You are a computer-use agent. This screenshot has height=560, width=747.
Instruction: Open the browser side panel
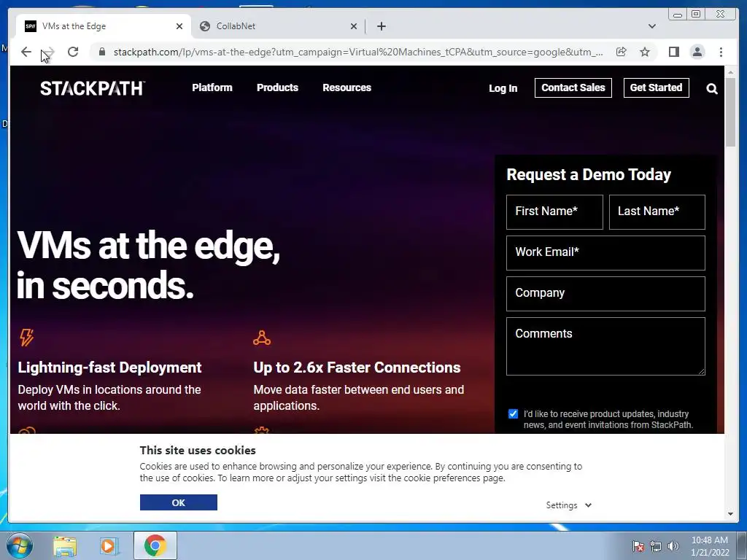673,52
